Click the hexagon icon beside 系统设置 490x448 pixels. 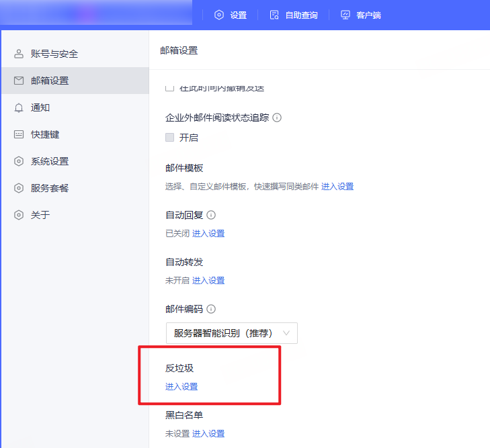[19, 161]
